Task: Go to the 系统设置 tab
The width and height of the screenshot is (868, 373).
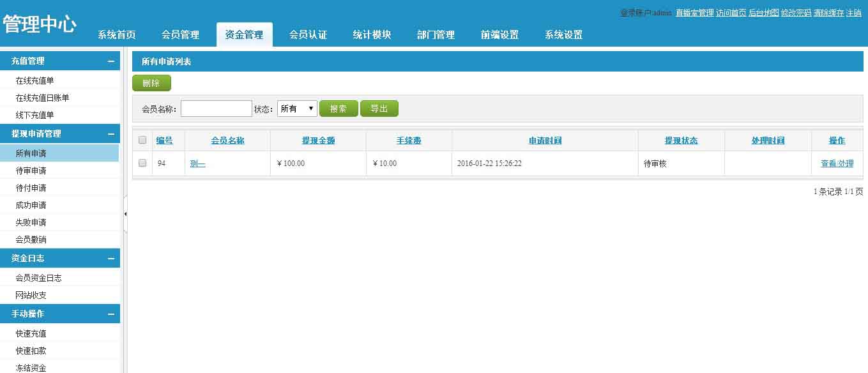Action: [x=563, y=34]
